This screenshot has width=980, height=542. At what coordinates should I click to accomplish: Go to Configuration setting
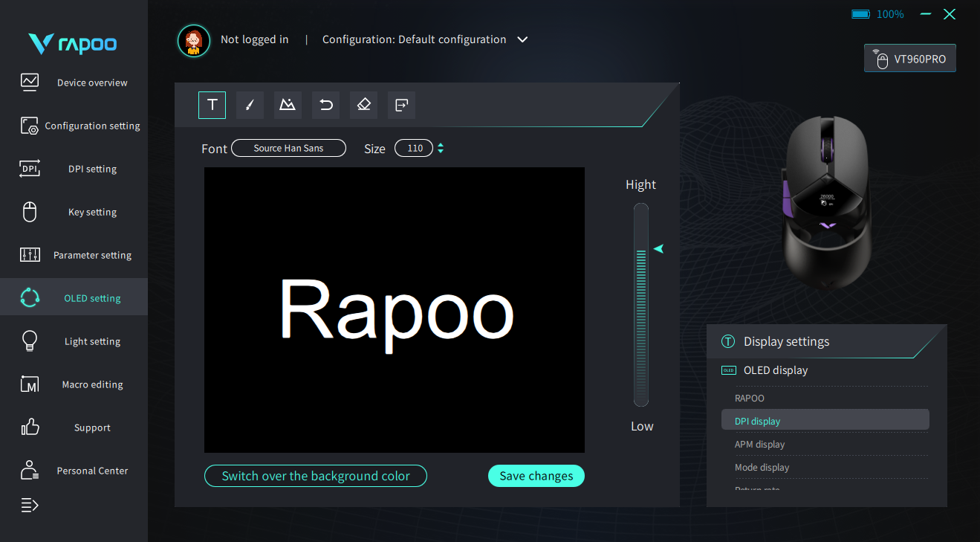tap(74, 126)
